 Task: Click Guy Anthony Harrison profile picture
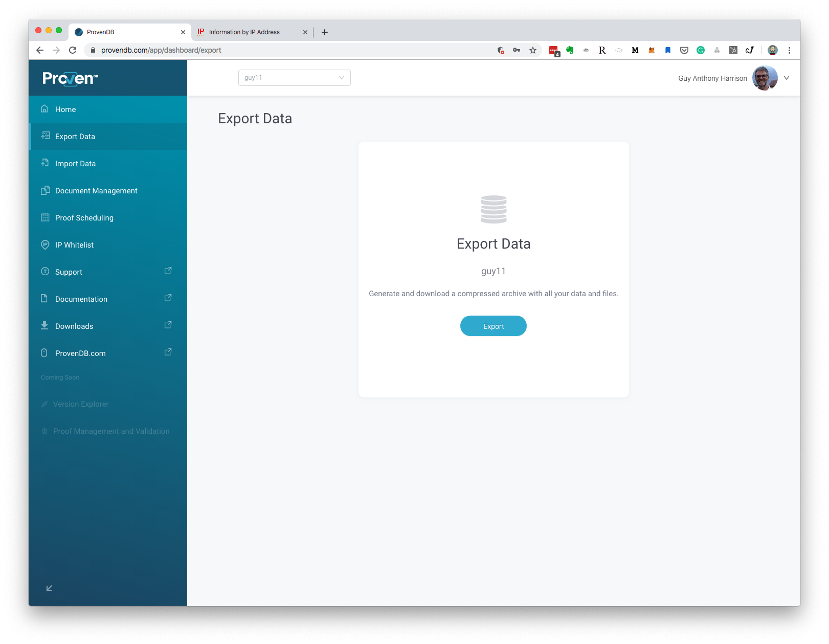(765, 78)
